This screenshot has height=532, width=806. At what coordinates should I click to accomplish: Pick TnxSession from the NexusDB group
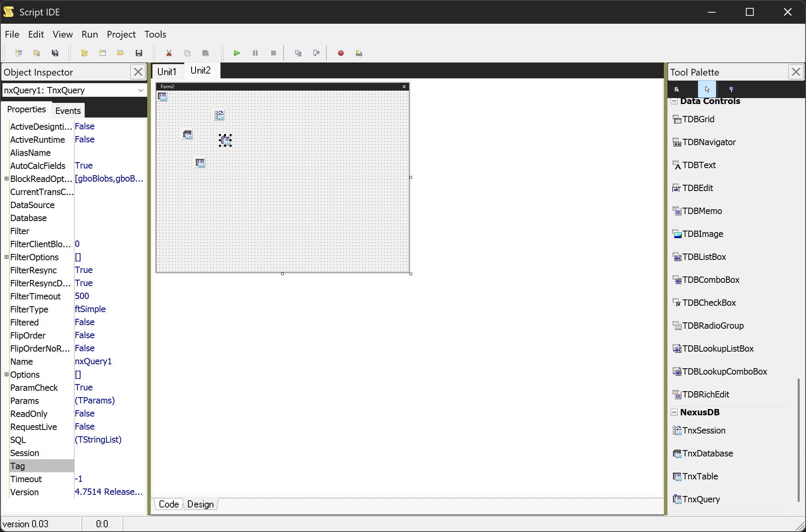[699, 430]
